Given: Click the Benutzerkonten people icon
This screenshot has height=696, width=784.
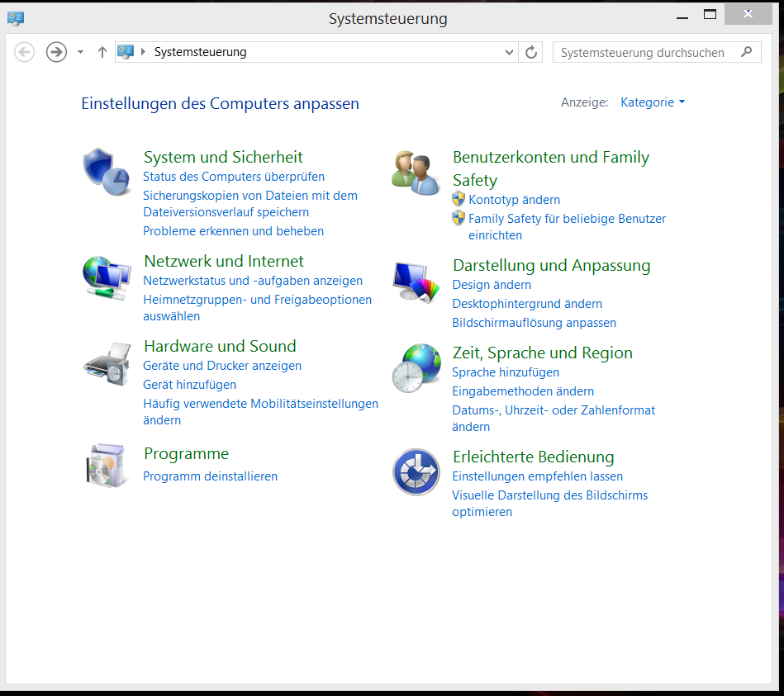Looking at the screenshot, I should 416,173.
